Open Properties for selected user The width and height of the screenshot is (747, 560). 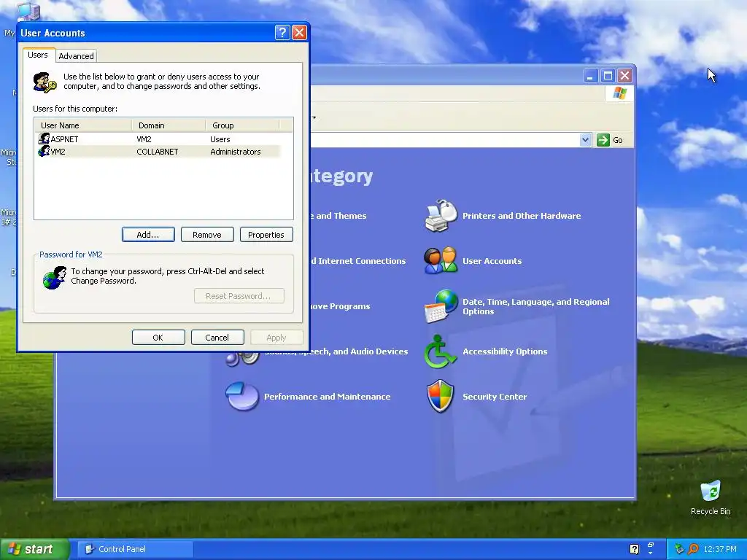pos(266,235)
